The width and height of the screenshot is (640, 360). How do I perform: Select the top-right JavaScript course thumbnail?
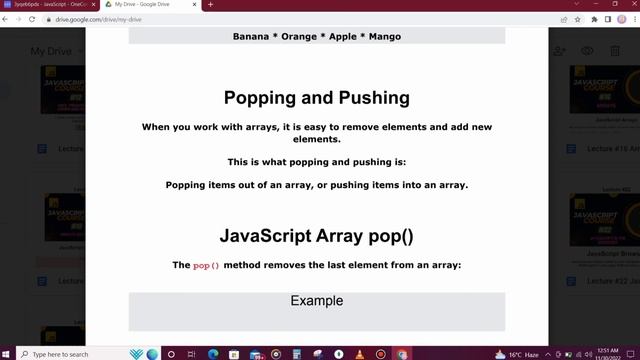604,89
